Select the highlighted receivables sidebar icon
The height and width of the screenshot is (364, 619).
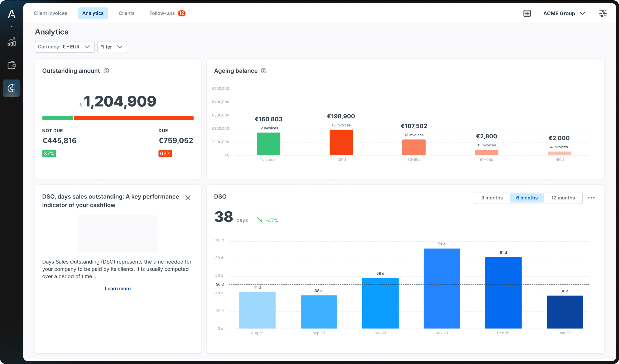click(x=12, y=88)
